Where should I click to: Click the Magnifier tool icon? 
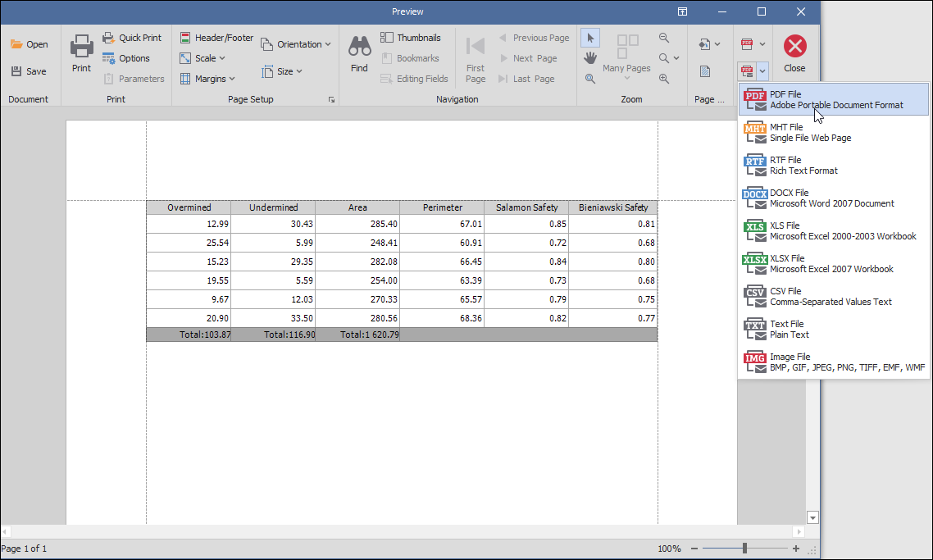click(589, 79)
